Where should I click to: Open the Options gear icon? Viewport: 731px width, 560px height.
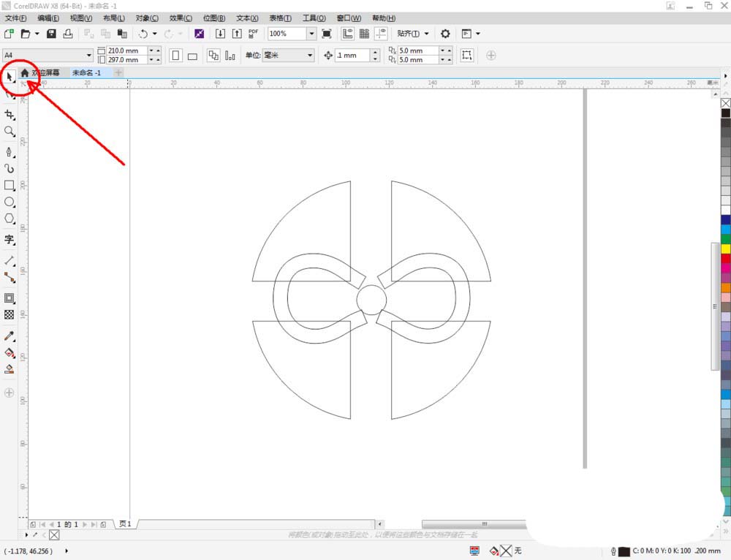(x=445, y=34)
